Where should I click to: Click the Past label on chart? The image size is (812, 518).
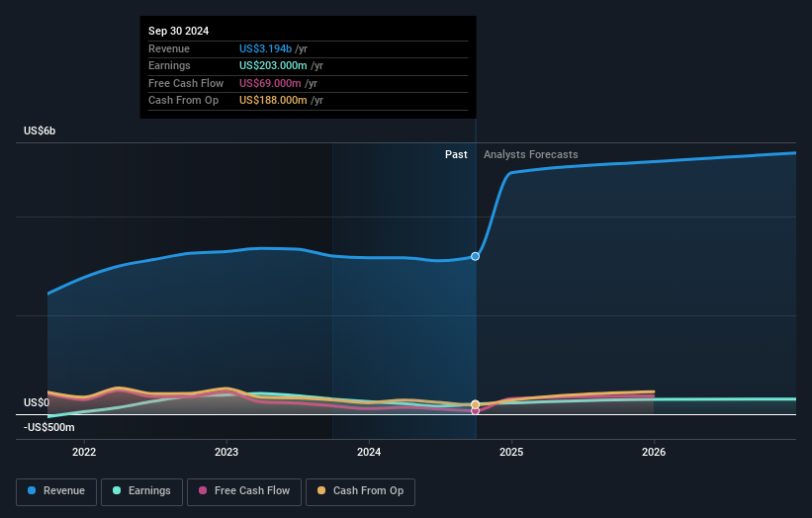(456, 154)
